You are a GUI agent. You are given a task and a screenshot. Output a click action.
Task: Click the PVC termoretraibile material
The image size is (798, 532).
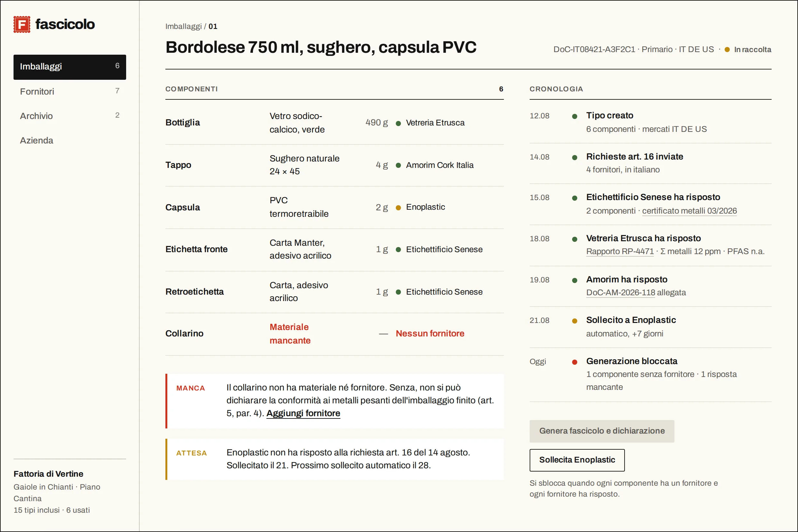[299, 207]
